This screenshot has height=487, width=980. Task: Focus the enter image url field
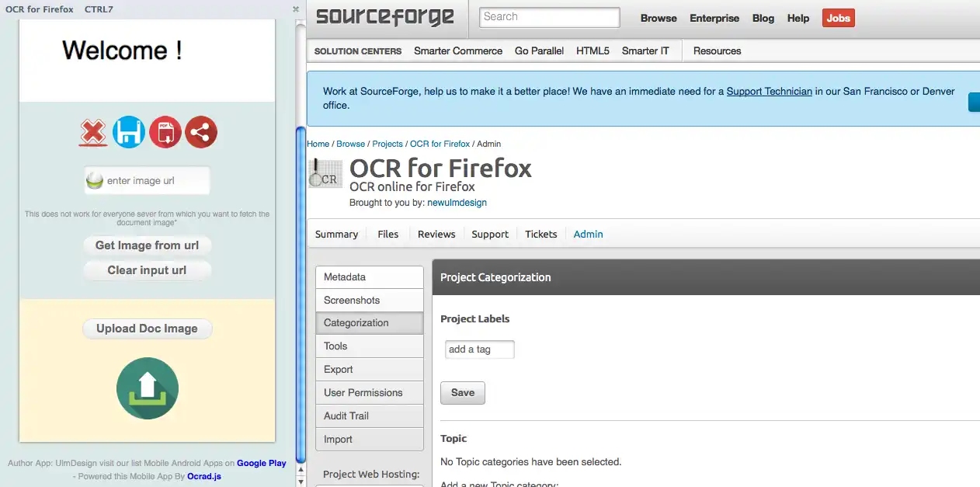click(148, 181)
